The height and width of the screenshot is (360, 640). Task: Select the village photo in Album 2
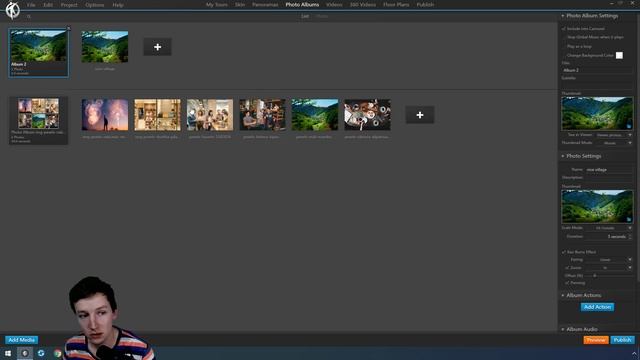point(105,47)
